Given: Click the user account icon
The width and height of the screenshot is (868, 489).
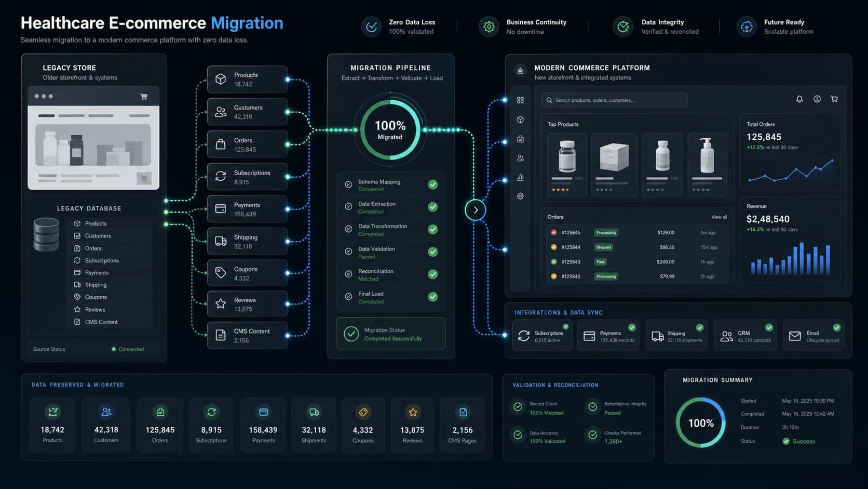Looking at the screenshot, I should tap(817, 99).
